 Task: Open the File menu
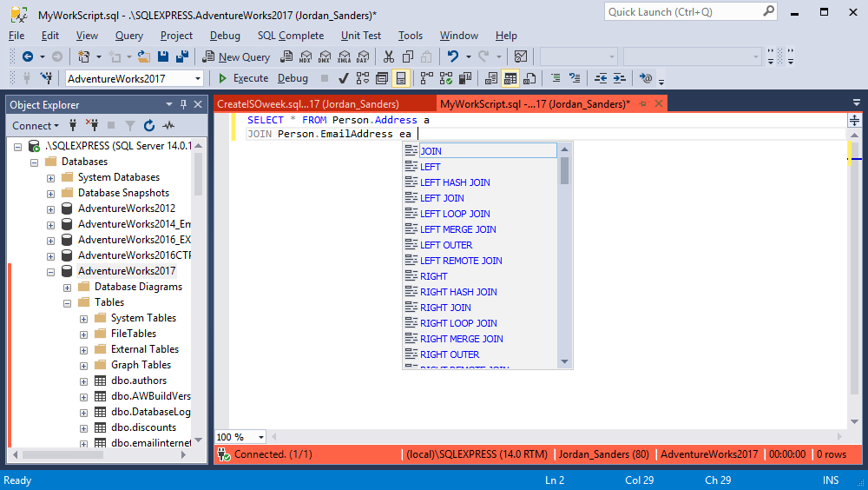point(16,36)
